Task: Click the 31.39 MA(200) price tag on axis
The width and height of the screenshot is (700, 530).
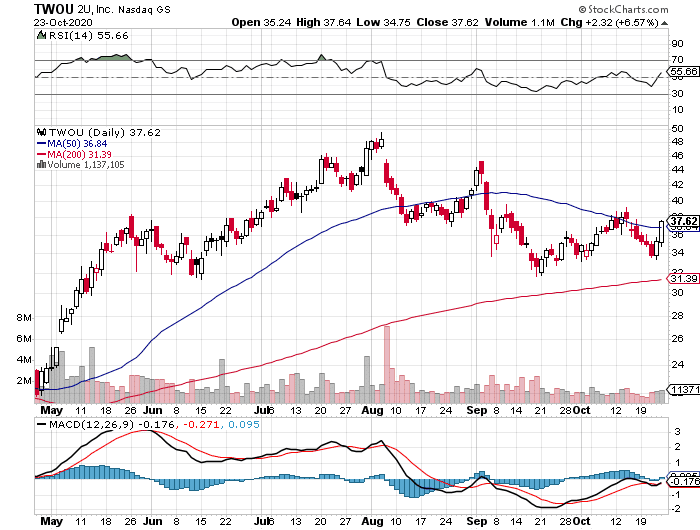Action: click(x=683, y=279)
